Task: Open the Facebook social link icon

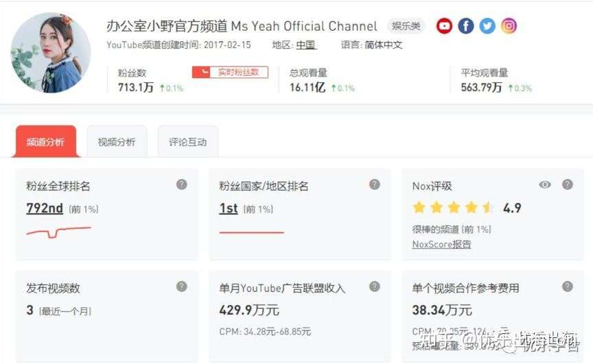Action: pyautogui.click(x=466, y=26)
